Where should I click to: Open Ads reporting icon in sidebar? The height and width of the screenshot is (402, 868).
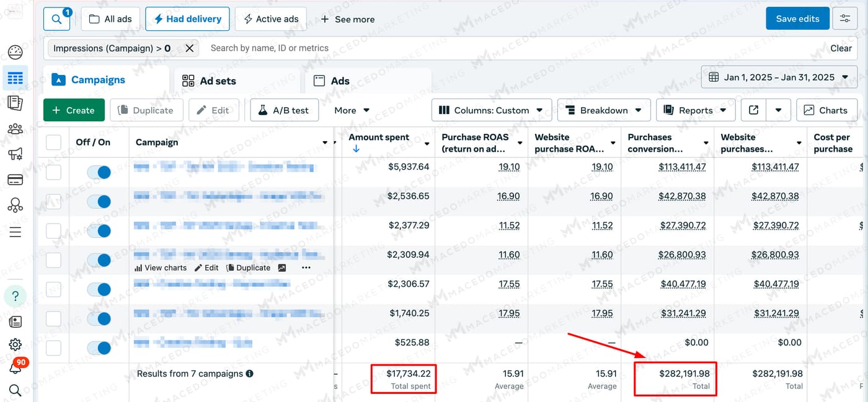coord(15,103)
